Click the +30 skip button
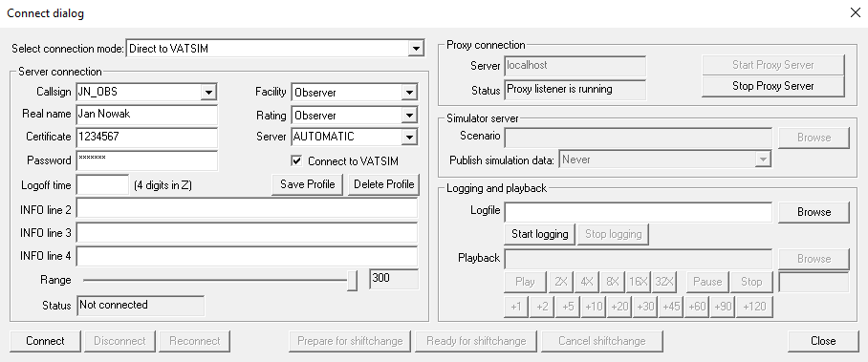 point(645,307)
